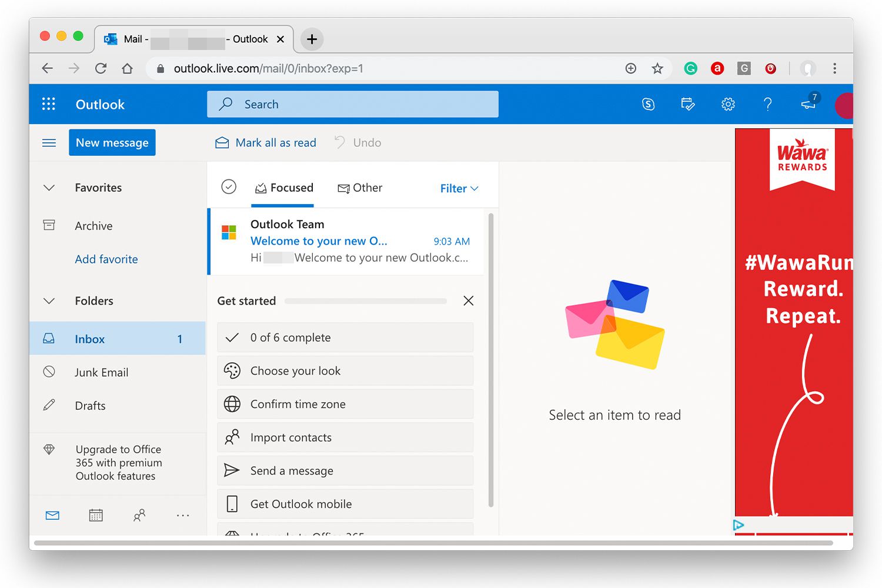Open the red 'a' extension icon

(x=717, y=69)
